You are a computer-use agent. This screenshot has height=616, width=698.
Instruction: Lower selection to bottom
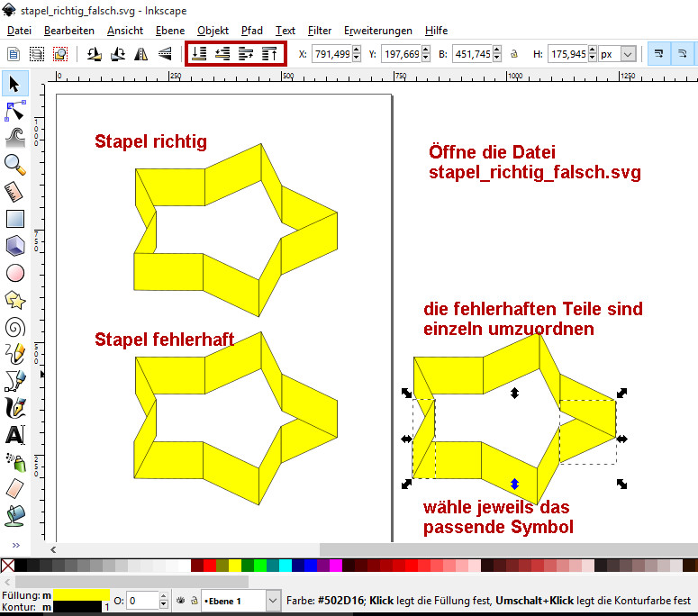coord(199,54)
